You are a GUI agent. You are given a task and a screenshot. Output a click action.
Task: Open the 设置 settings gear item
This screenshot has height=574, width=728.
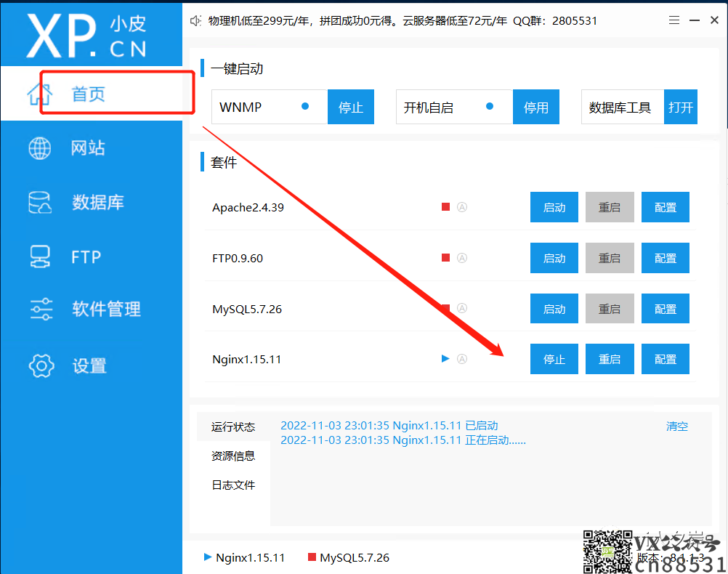click(x=91, y=365)
